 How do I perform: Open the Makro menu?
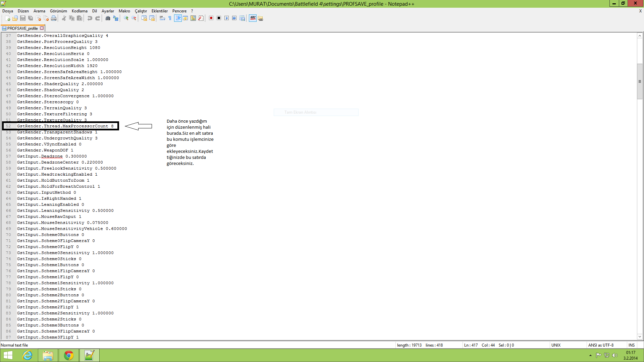pos(124,11)
